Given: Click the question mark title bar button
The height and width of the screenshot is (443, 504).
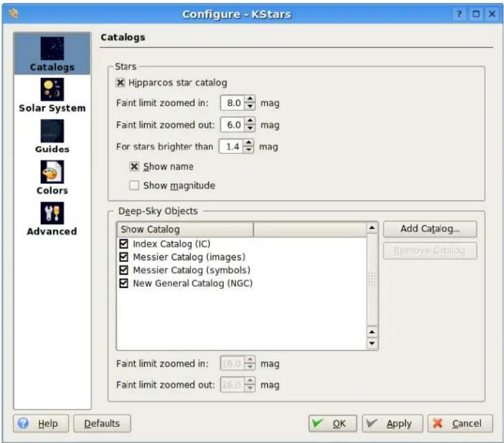Looking at the screenshot, I should (x=459, y=14).
